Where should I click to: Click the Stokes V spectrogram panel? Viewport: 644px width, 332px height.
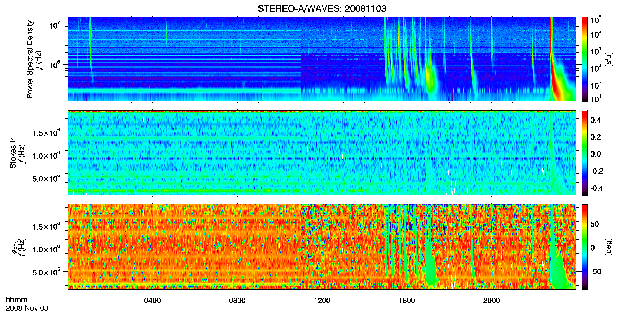point(322,153)
